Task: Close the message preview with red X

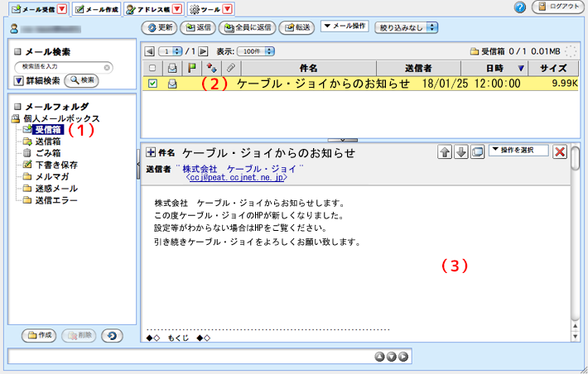Action: pos(560,151)
